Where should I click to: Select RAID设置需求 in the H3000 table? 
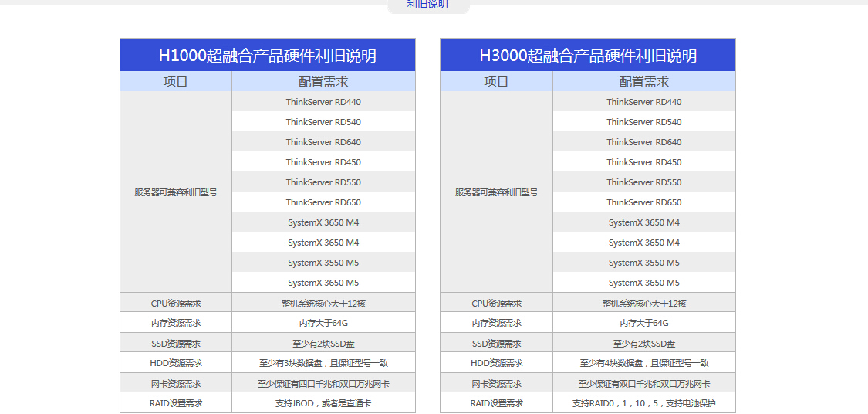click(x=496, y=403)
